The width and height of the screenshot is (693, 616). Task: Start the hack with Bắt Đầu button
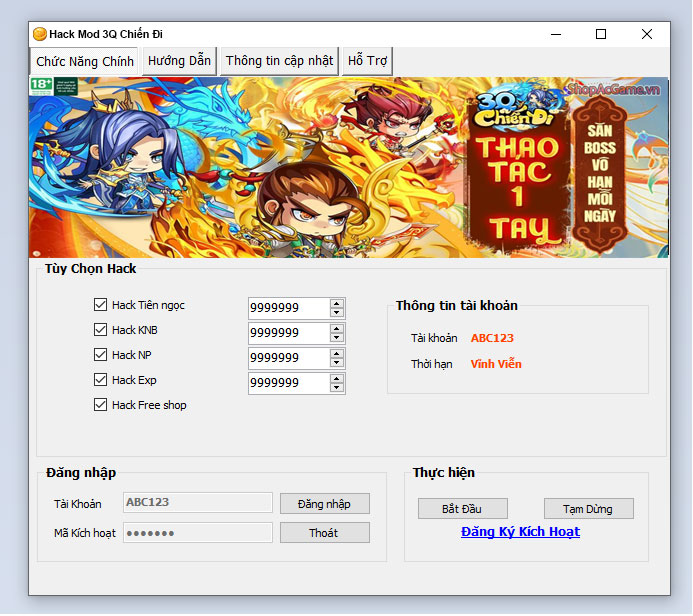pos(463,509)
